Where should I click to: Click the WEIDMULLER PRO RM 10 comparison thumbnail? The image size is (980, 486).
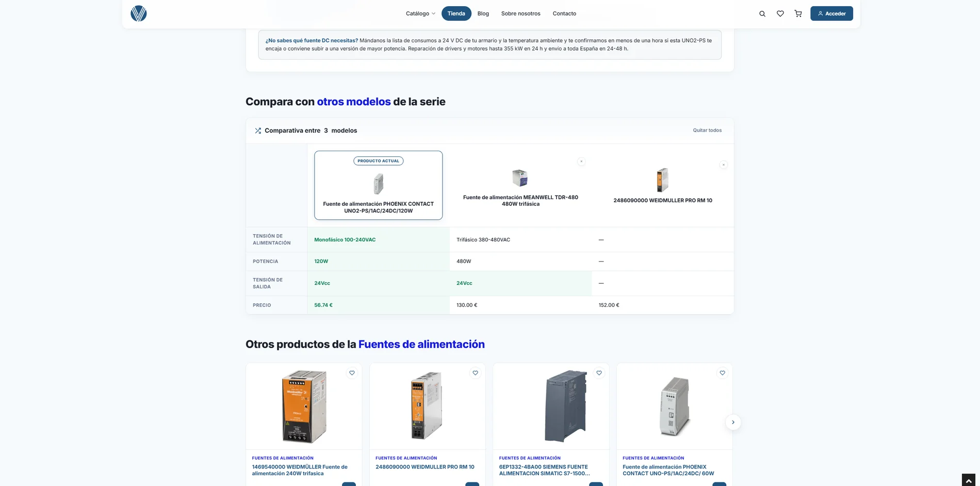pos(662,180)
